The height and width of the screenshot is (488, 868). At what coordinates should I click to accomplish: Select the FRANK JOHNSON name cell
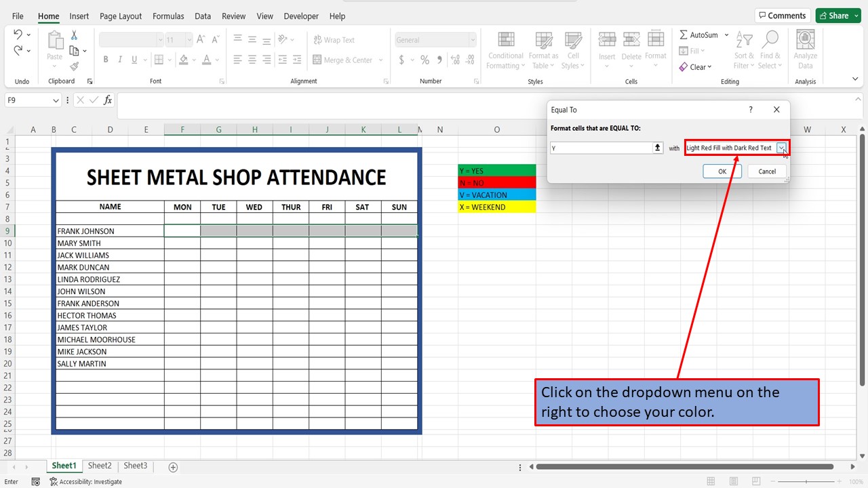pos(110,231)
